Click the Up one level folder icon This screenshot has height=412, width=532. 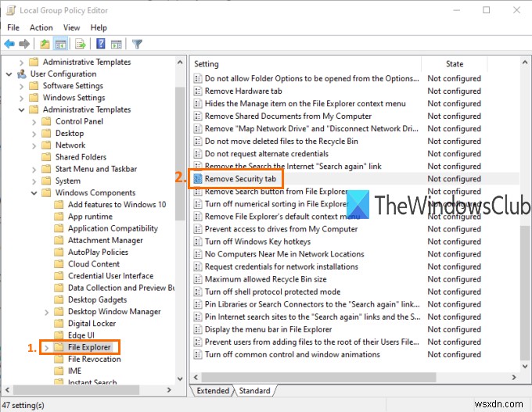click(45, 44)
